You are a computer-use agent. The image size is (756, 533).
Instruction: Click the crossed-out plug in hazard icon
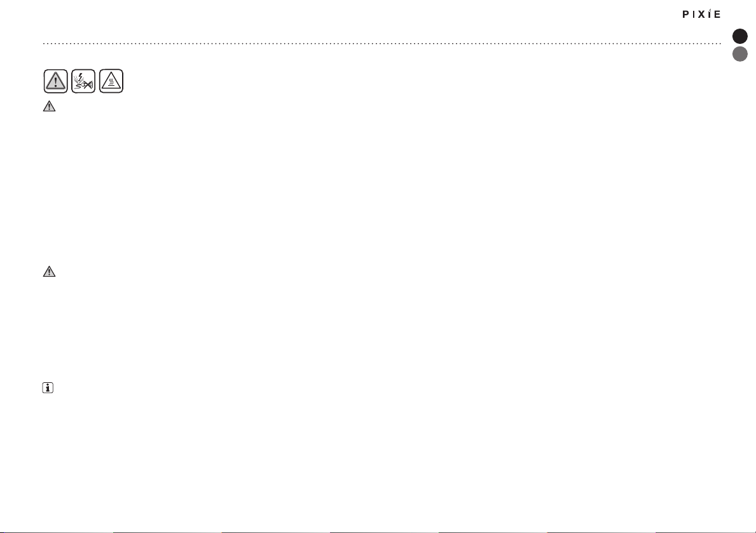88,85
